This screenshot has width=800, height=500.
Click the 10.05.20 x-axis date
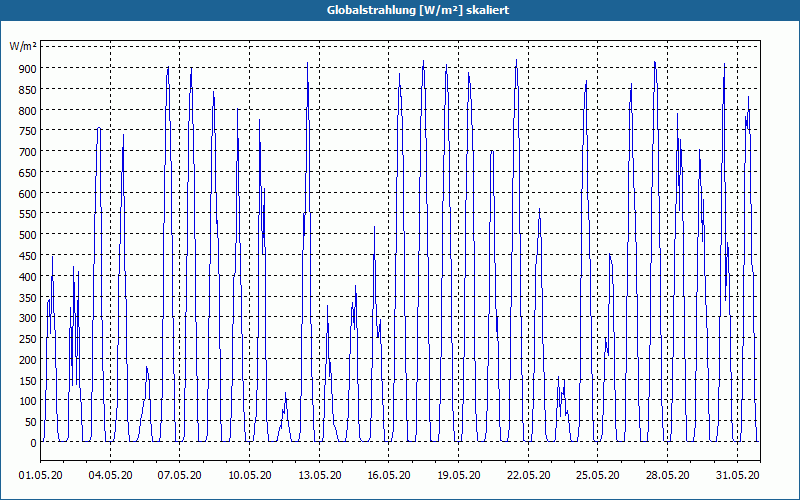tap(249, 475)
